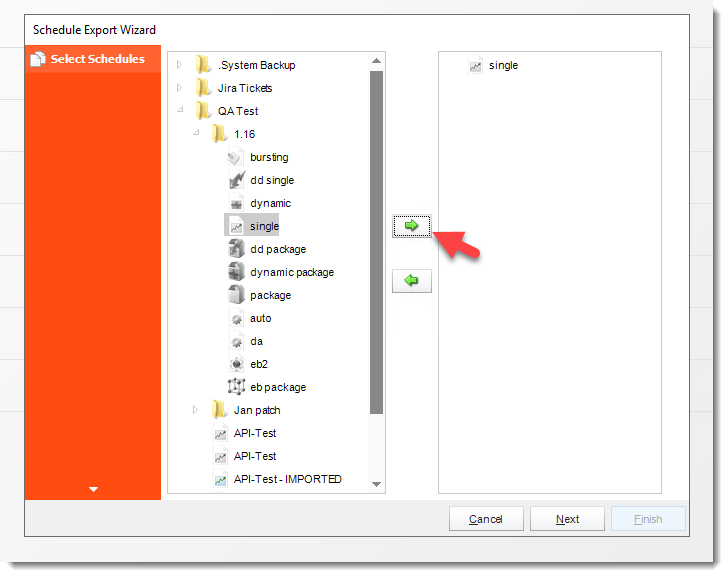
Task: Collapse the 1.16 folder
Action: click(196, 133)
